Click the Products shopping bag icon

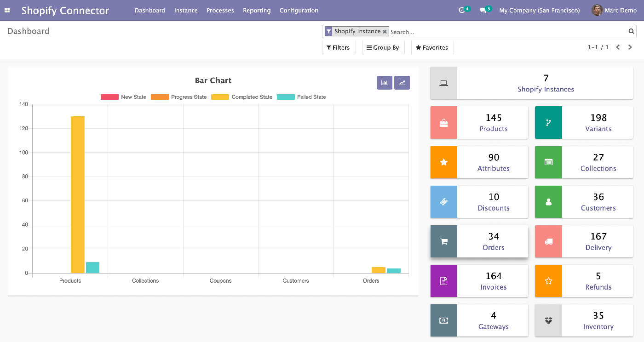[x=444, y=123]
